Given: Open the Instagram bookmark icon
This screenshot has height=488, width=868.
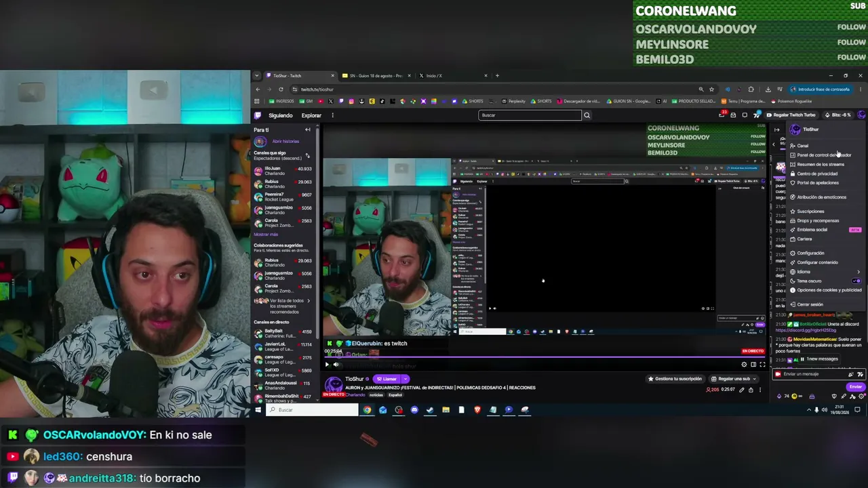Looking at the screenshot, I should click(x=351, y=101).
